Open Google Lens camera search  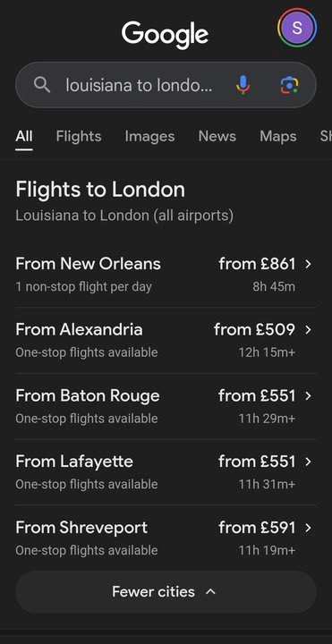pyautogui.click(x=289, y=85)
